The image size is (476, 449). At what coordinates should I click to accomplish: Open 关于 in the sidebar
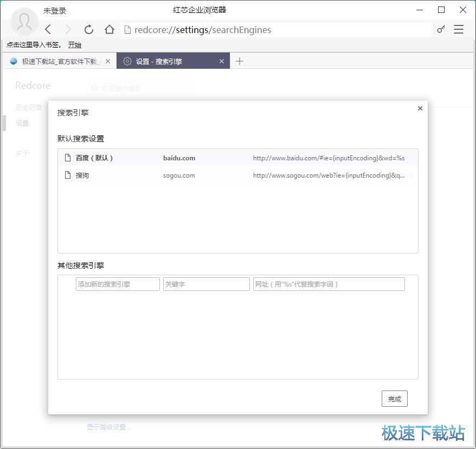click(x=22, y=153)
